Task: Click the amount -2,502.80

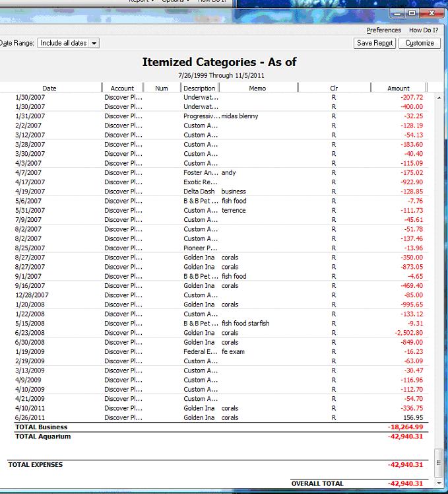Action: [x=408, y=333]
